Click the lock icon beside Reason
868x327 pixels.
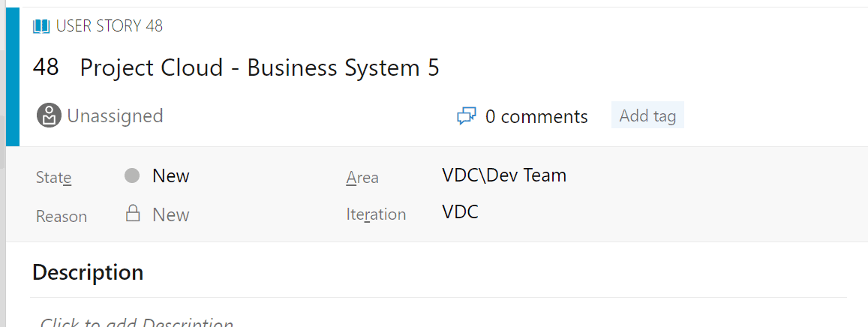[x=133, y=214]
